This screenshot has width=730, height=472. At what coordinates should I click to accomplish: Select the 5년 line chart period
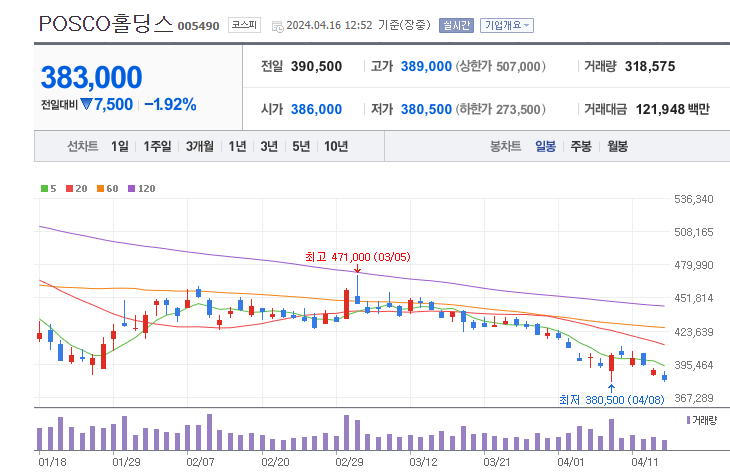pos(301,147)
